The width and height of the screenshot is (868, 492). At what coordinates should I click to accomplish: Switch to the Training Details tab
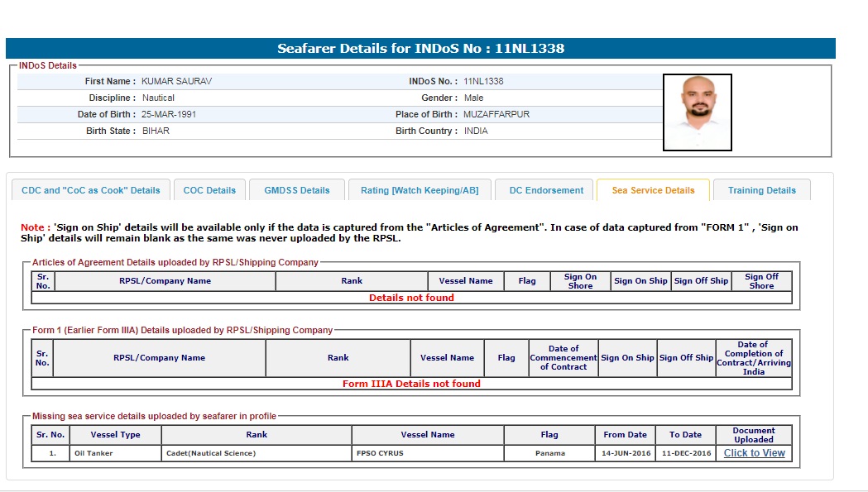[761, 190]
